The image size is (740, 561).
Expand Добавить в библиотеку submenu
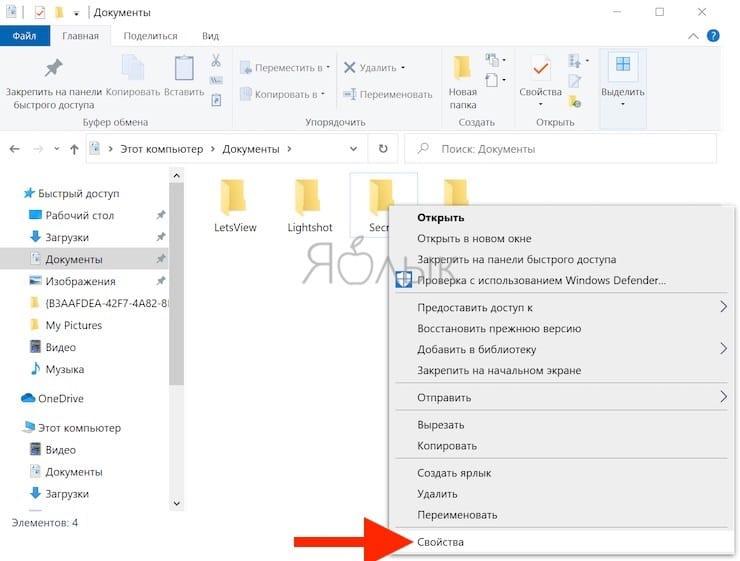(723, 349)
